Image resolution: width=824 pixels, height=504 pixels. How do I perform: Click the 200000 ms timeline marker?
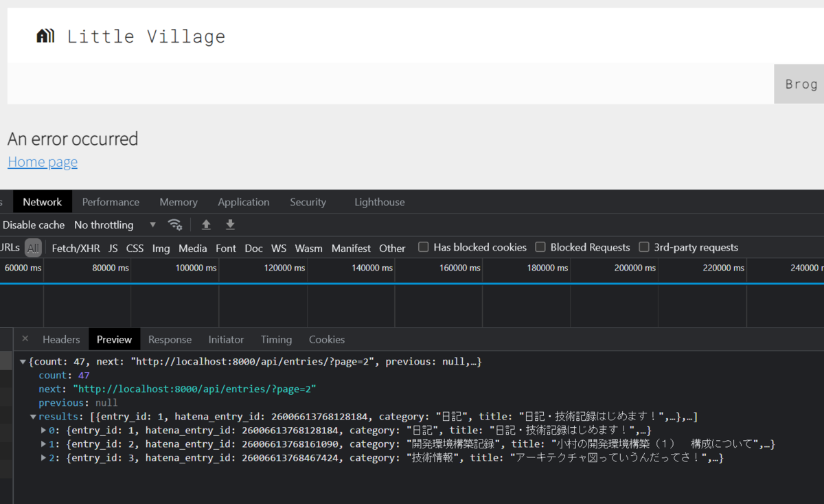point(635,268)
